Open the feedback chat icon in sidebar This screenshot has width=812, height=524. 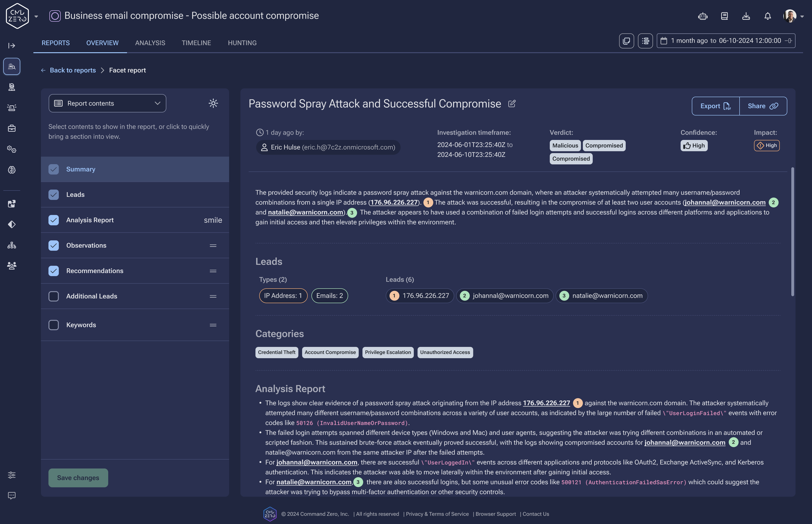[x=12, y=495]
